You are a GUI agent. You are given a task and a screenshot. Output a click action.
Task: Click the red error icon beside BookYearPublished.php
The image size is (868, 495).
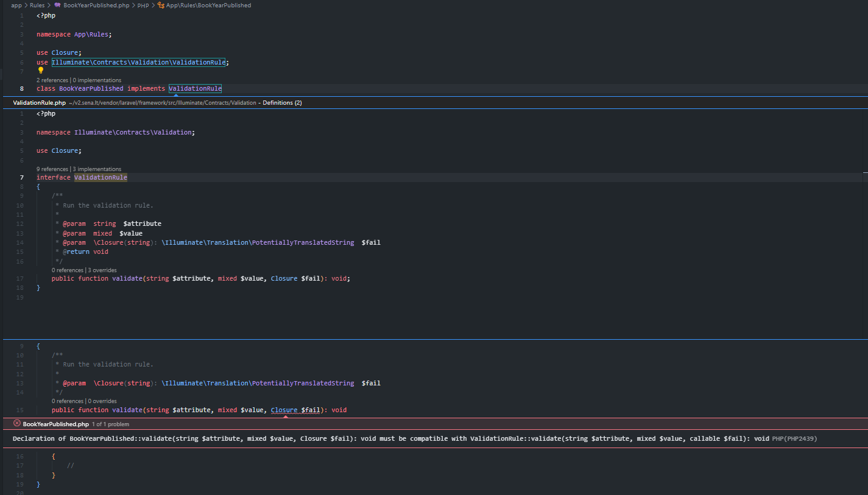(x=17, y=424)
